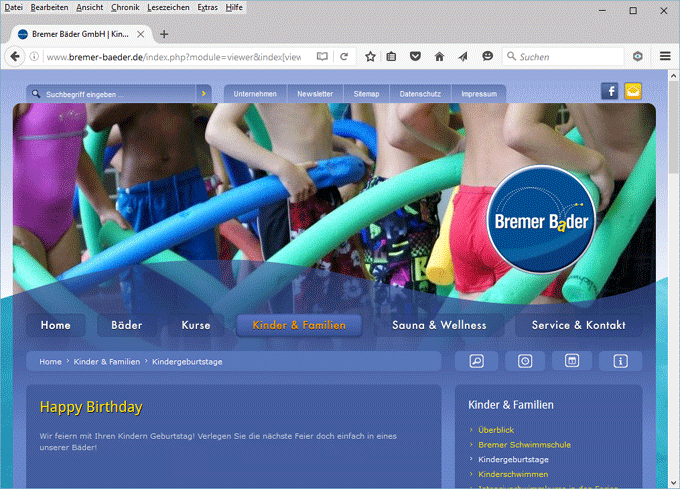Click the Happy Birthday heading

coord(91,407)
